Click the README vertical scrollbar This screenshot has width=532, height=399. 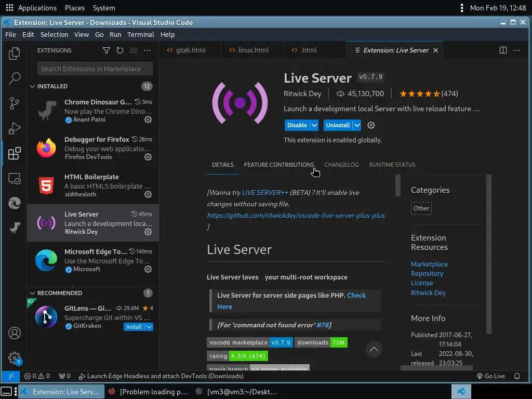(x=398, y=185)
